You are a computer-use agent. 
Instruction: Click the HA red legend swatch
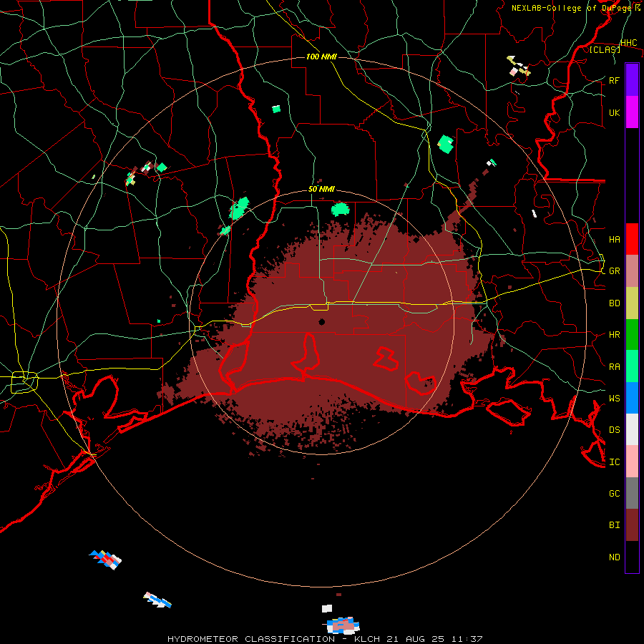pos(632,239)
